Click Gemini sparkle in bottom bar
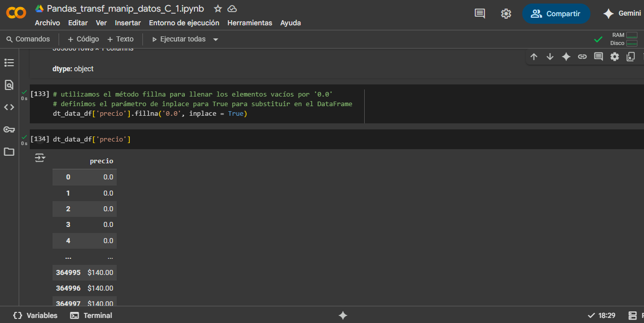The height and width of the screenshot is (323, 644). 343,315
